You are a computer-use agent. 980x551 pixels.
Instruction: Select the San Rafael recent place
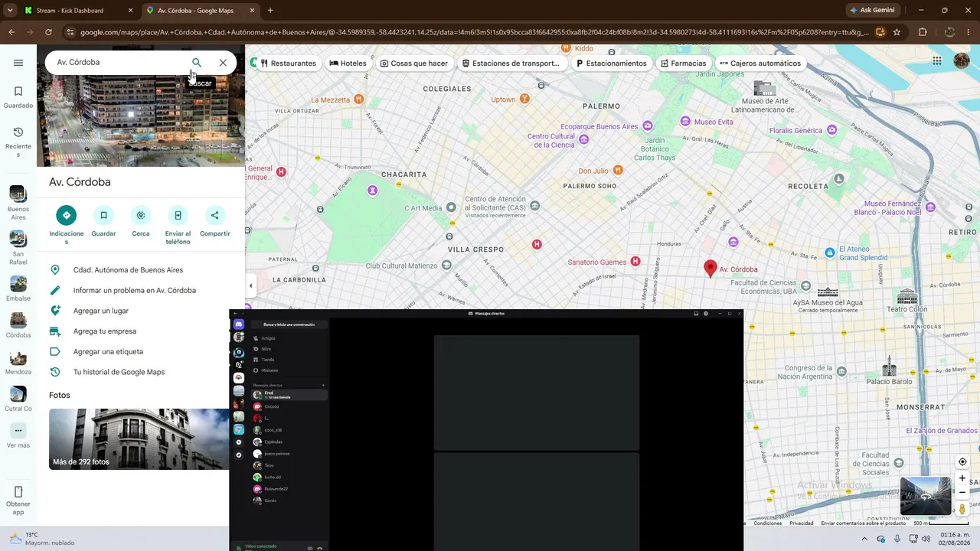click(x=18, y=248)
